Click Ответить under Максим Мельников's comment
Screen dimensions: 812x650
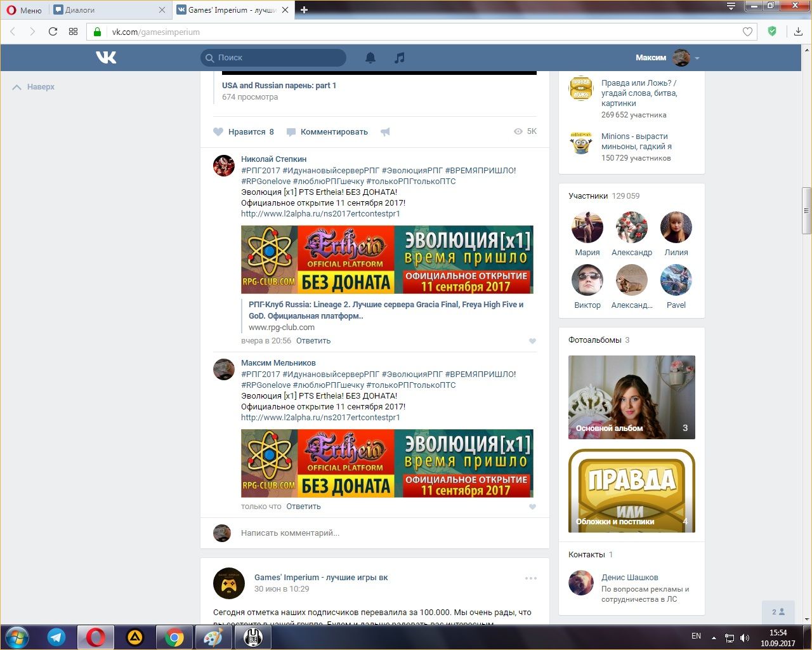click(303, 507)
